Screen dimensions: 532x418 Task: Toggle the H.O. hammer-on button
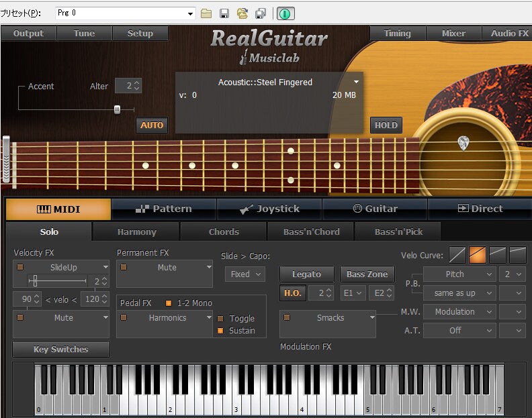(292, 293)
